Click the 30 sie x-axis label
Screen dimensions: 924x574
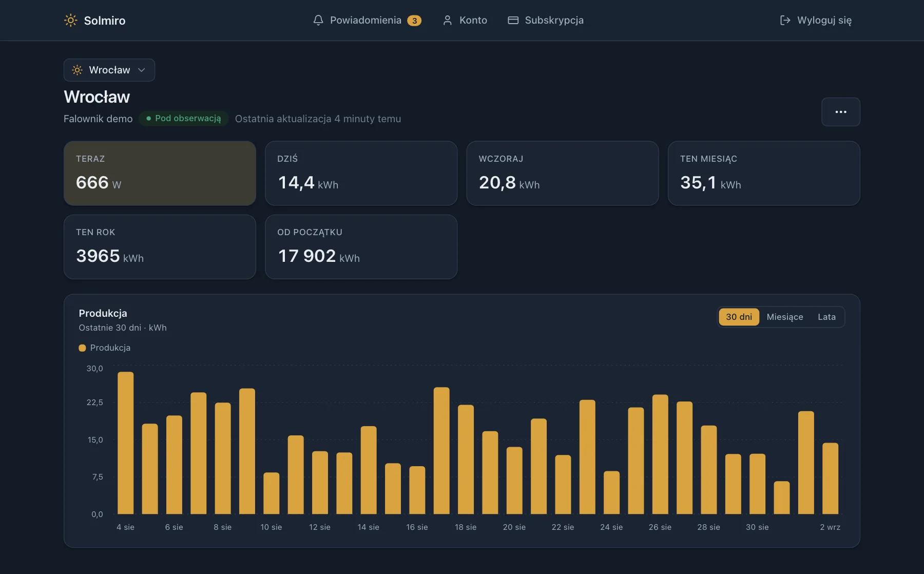click(x=757, y=527)
